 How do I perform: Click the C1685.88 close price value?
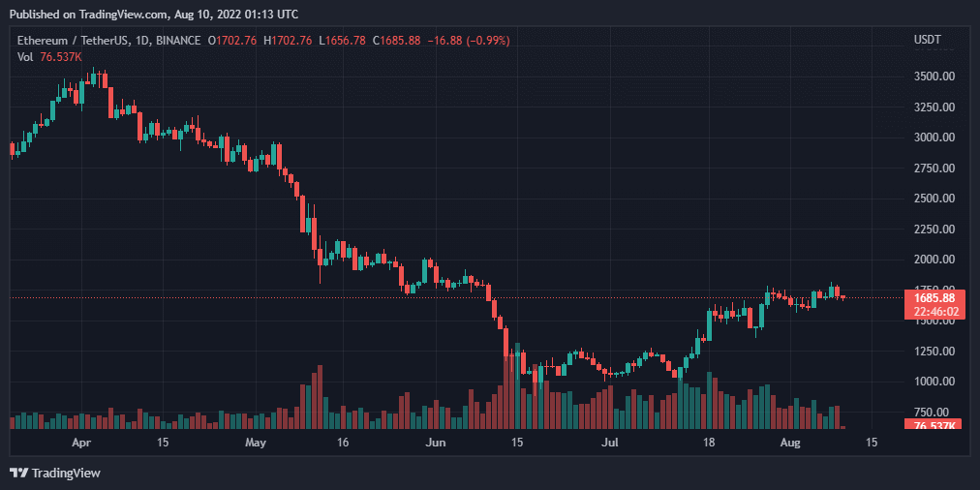point(400,40)
